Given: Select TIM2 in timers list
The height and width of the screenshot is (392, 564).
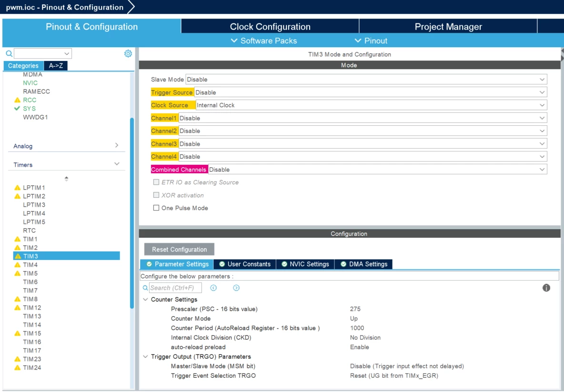Looking at the screenshot, I should point(30,248).
